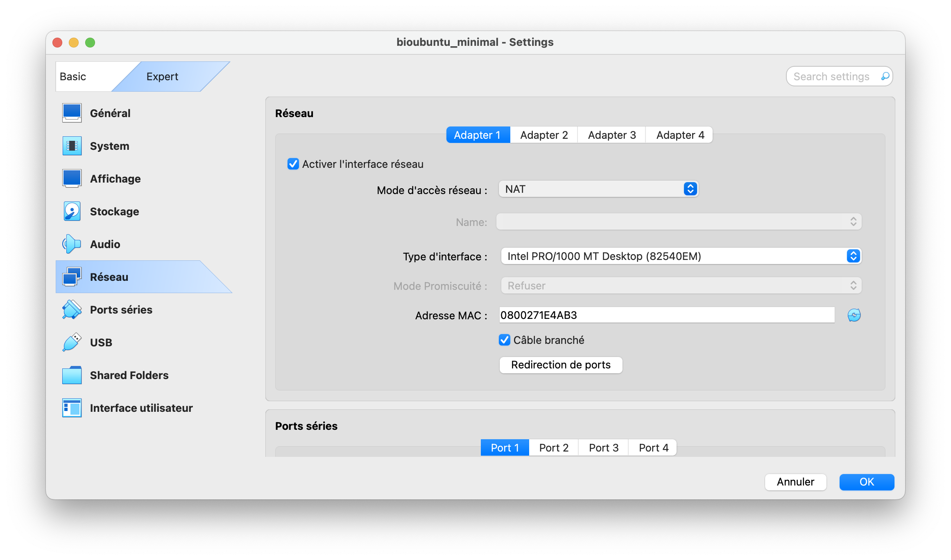951x560 pixels.
Task: Open the Général settings section icon
Action: tap(72, 113)
